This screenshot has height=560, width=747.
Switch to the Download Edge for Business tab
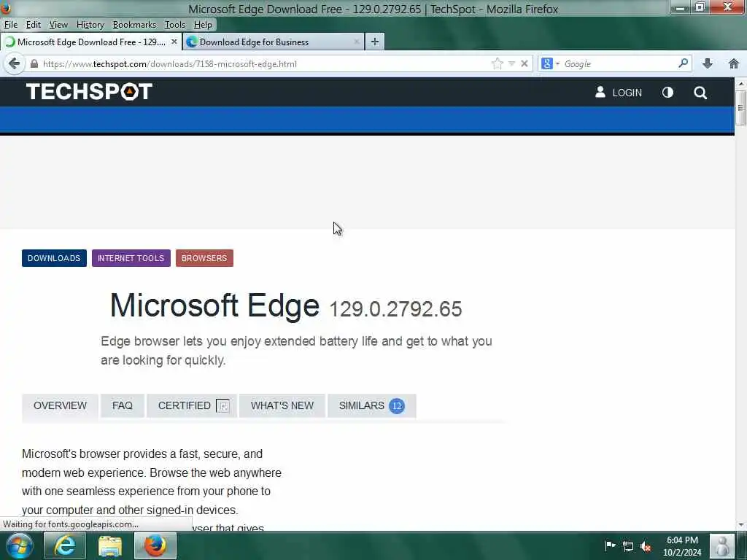[x=274, y=42]
